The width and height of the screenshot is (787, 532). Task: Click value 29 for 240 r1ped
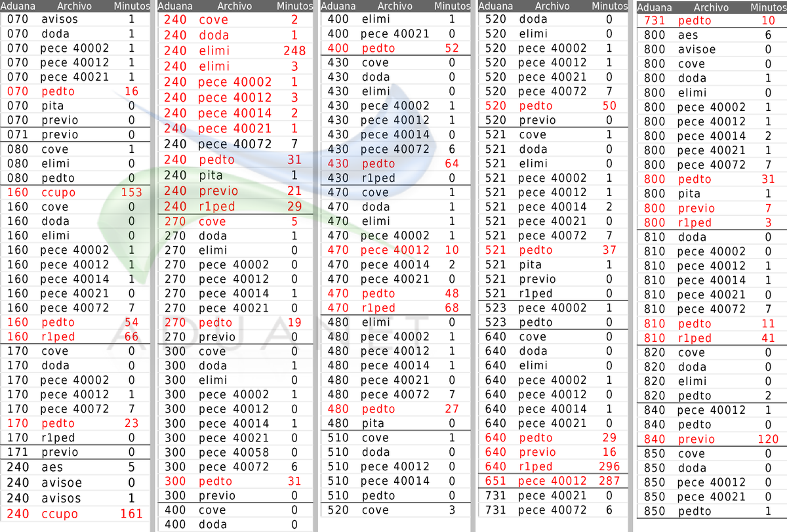(x=294, y=206)
